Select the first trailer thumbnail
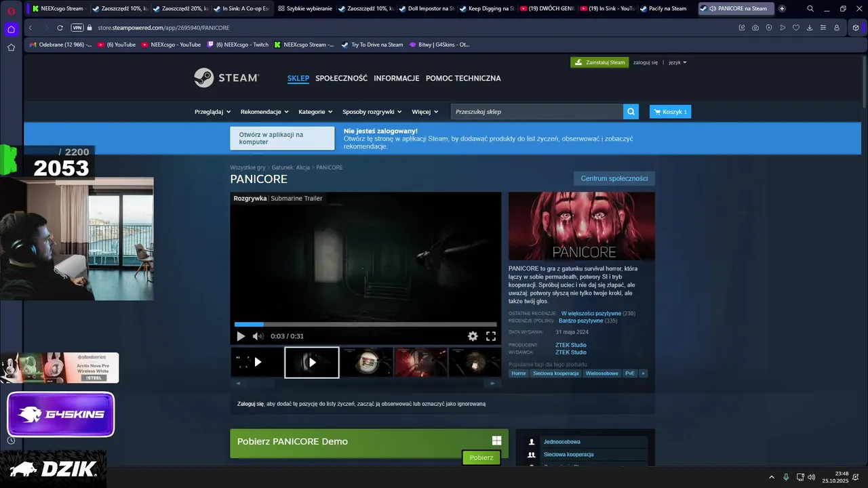 pos(257,362)
